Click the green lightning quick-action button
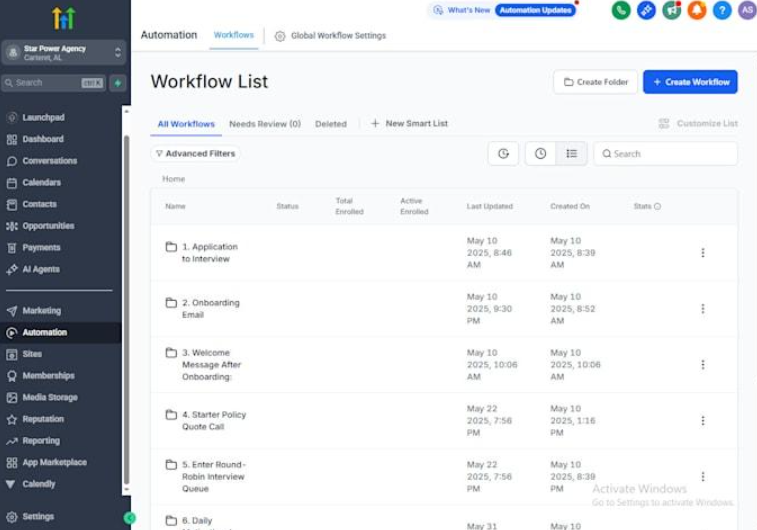Image resolution: width=757 pixels, height=530 pixels. 118,83
